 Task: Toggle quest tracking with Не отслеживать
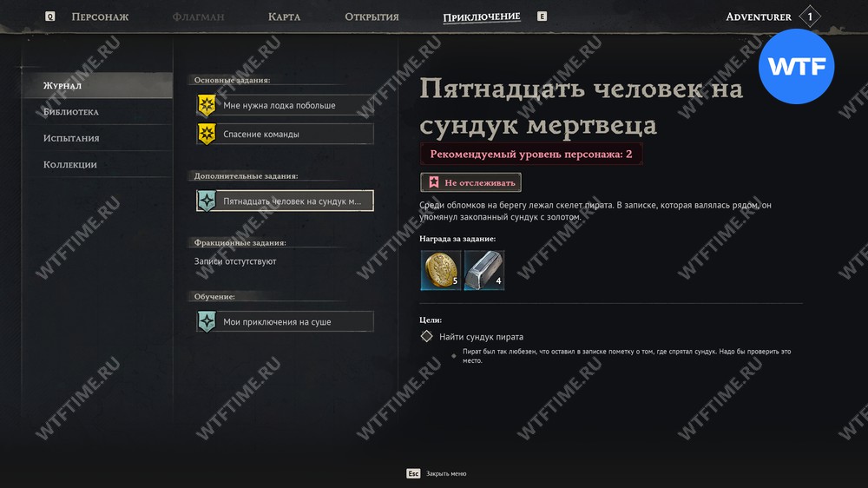[470, 182]
